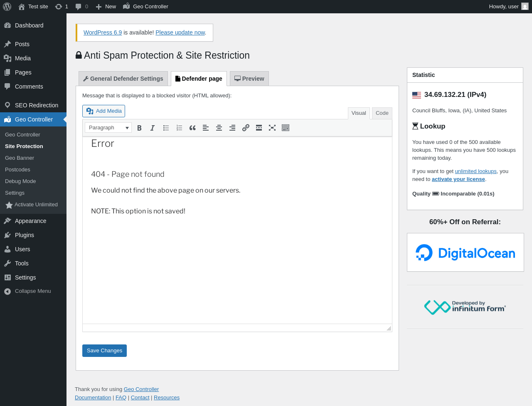Screen dimensions: 532x406
Task: Apply italic formatting in the editor
Action: (x=153, y=128)
